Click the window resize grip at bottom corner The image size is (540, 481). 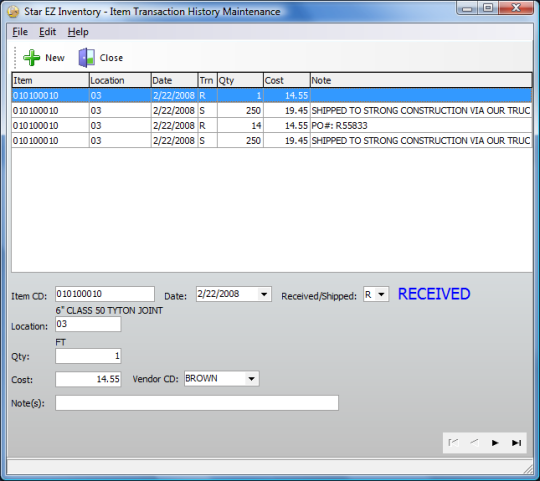tap(528, 469)
